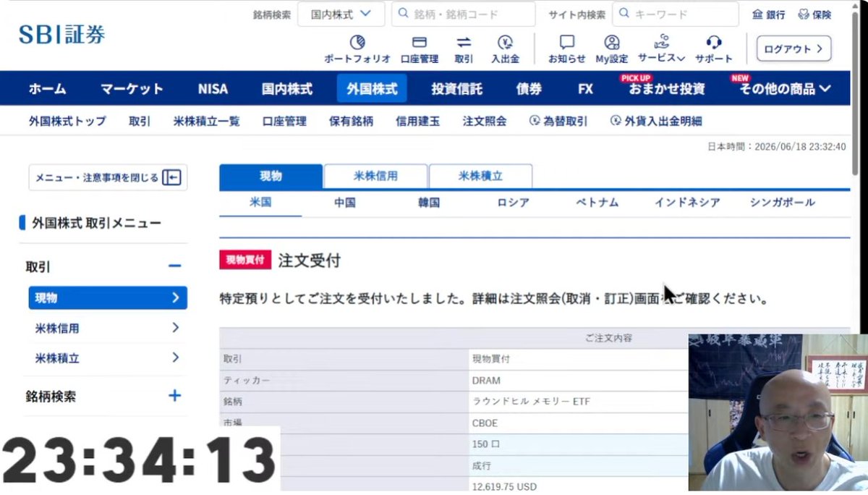Focus the 銘柄・銘柄コード search field
Screen dimensions: 868x495
click(464, 14)
